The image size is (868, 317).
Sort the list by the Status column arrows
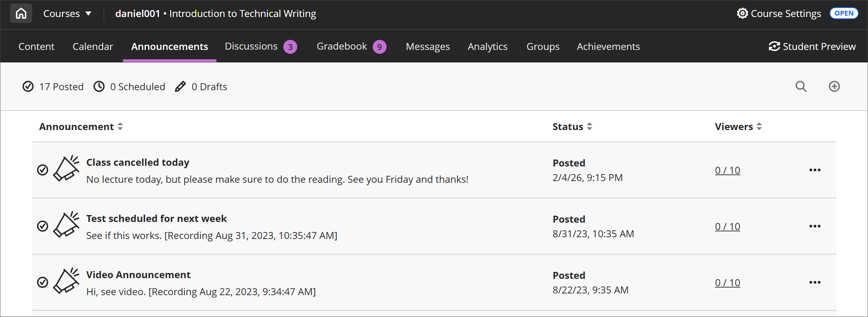[590, 126]
